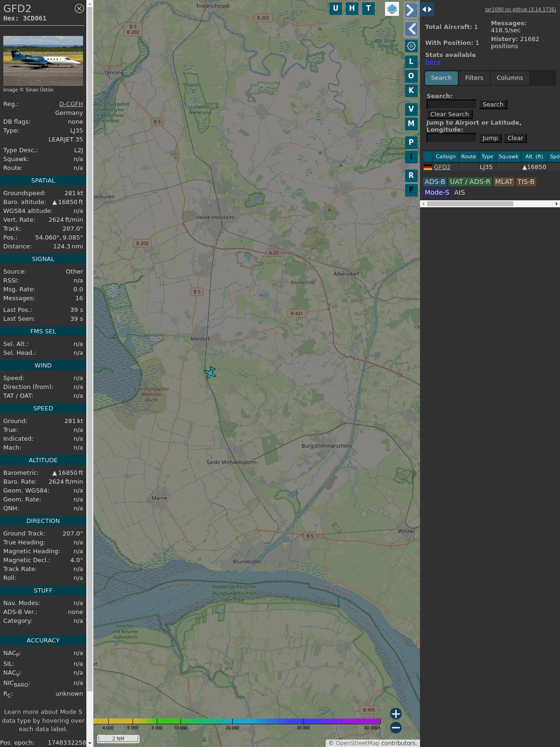Toggle sidebar width with double-arrow icon
The height and width of the screenshot is (747, 560).
pyautogui.click(x=427, y=9)
